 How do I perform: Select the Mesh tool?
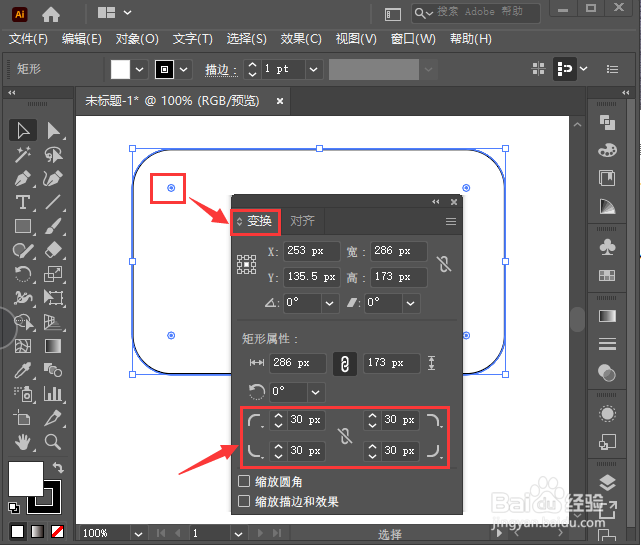tap(23, 346)
